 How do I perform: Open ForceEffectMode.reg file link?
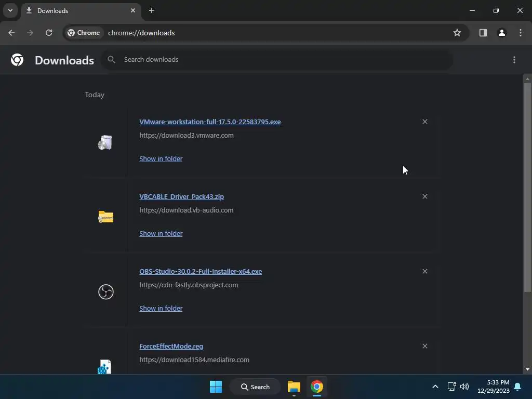click(x=171, y=347)
